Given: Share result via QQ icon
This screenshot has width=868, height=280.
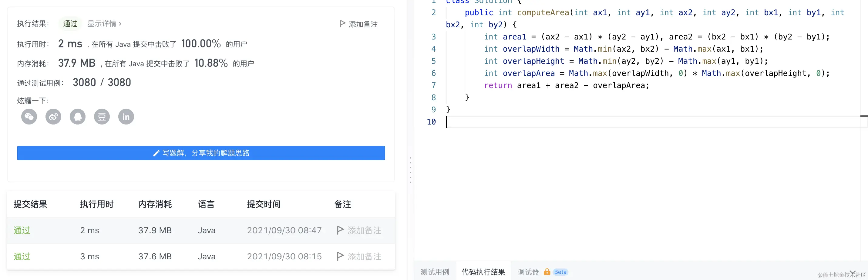Looking at the screenshot, I should click(x=78, y=117).
